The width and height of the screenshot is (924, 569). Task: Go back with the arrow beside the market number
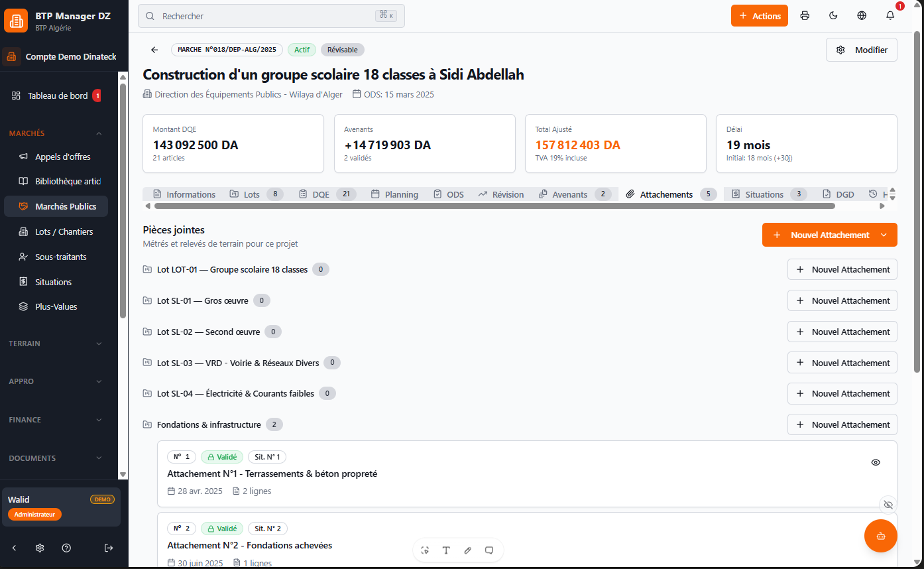[x=154, y=50]
